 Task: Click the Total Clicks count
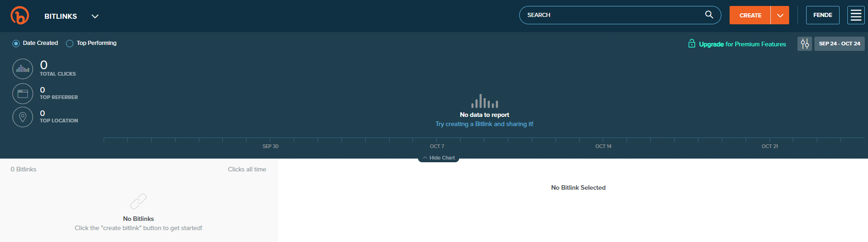coord(44,65)
